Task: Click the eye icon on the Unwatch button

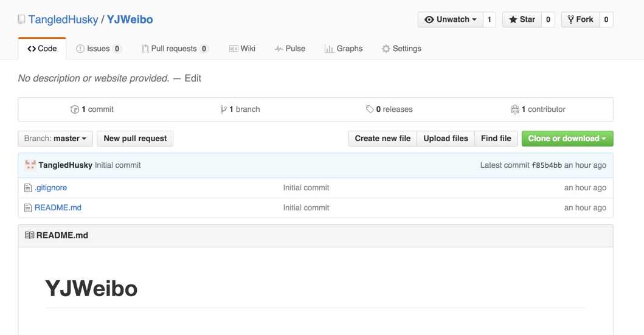Action: click(429, 19)
